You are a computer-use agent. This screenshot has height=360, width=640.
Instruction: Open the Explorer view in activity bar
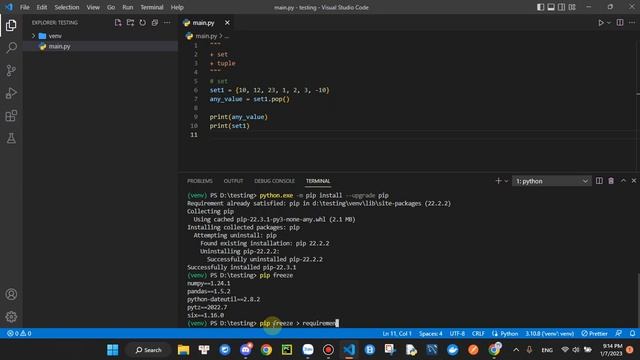point(11,25)
